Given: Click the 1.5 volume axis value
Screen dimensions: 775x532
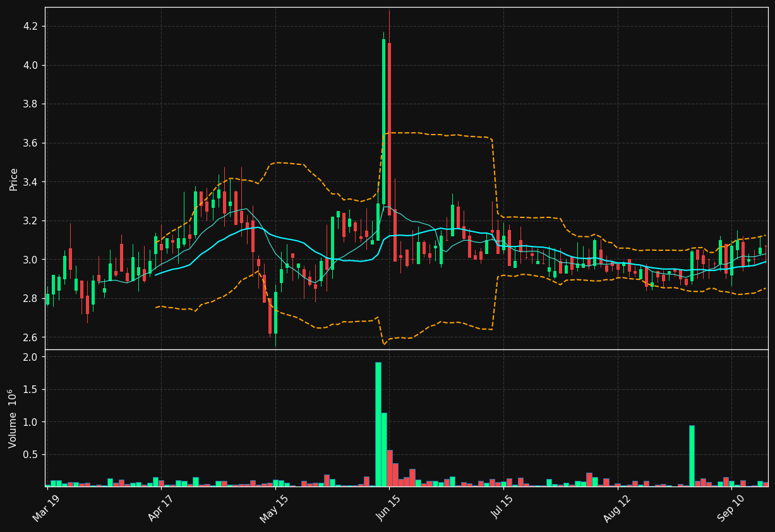Looking at the screenshot, I should tap(30, 390).
